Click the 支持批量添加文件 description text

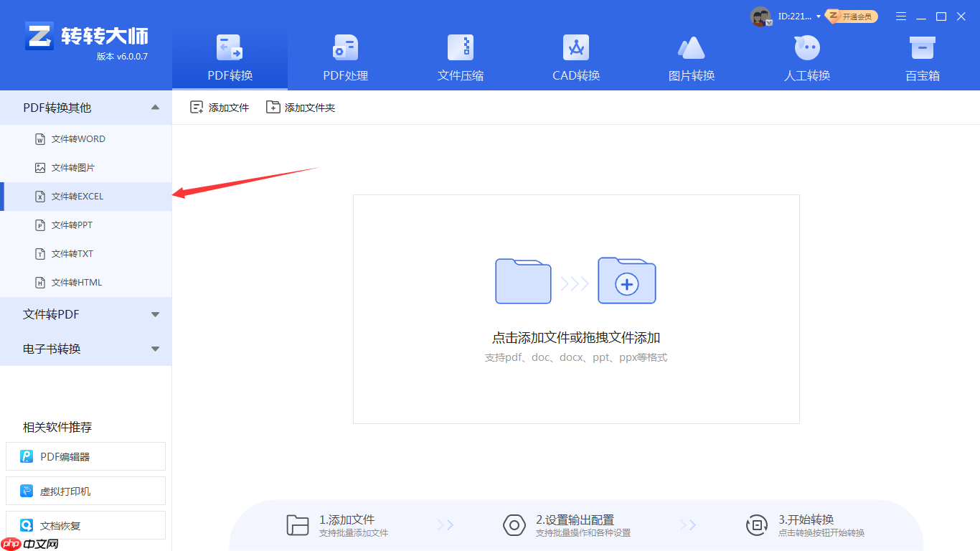tap(354, 533)
